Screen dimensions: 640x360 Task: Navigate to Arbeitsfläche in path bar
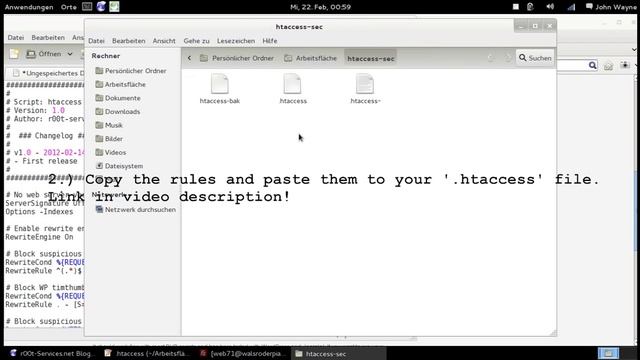pyautogui.click(x=311, y=58)
